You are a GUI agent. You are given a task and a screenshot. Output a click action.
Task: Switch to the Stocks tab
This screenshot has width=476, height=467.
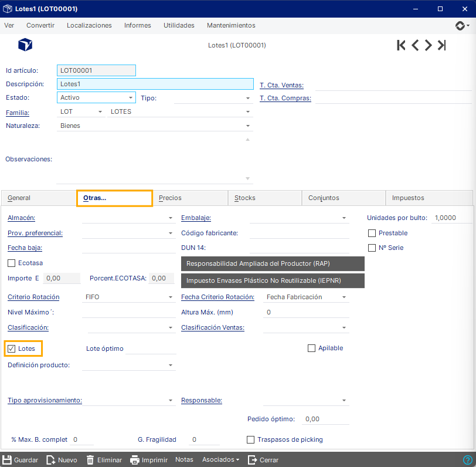tap(265, 198)
